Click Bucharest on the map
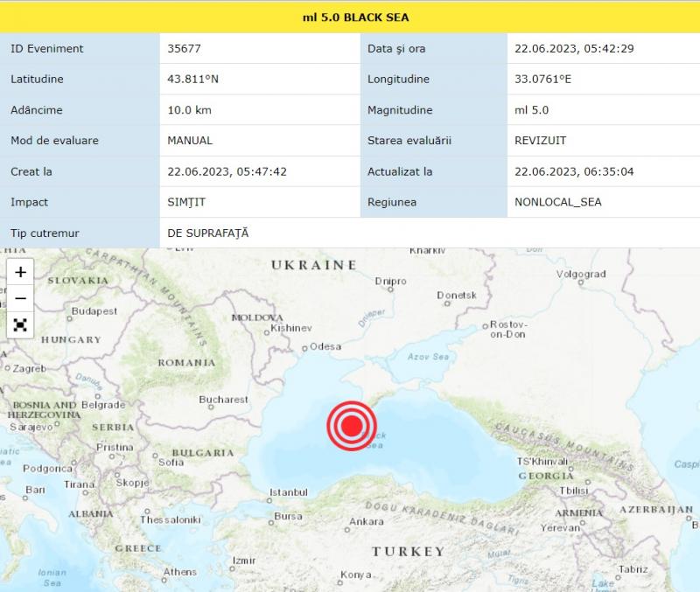Image resolution: width=700 pixels, height=592 pixels. [223, 400]
